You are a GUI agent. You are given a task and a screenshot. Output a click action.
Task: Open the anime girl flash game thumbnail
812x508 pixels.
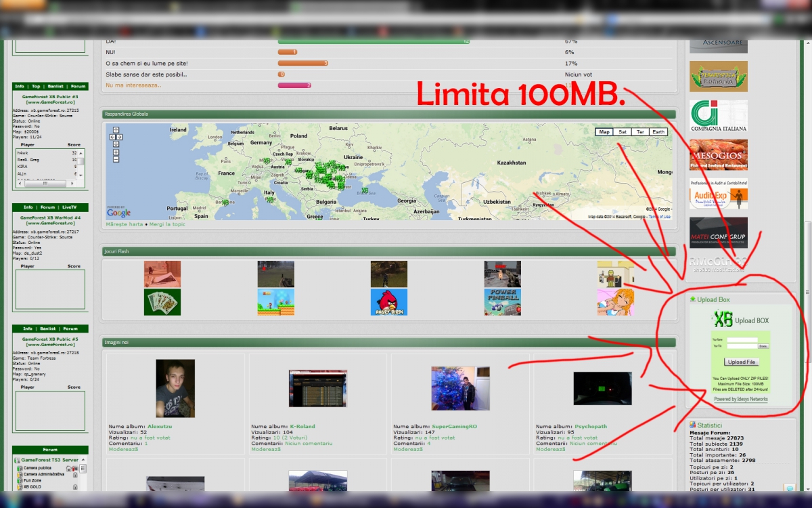(x=615, y=302)
